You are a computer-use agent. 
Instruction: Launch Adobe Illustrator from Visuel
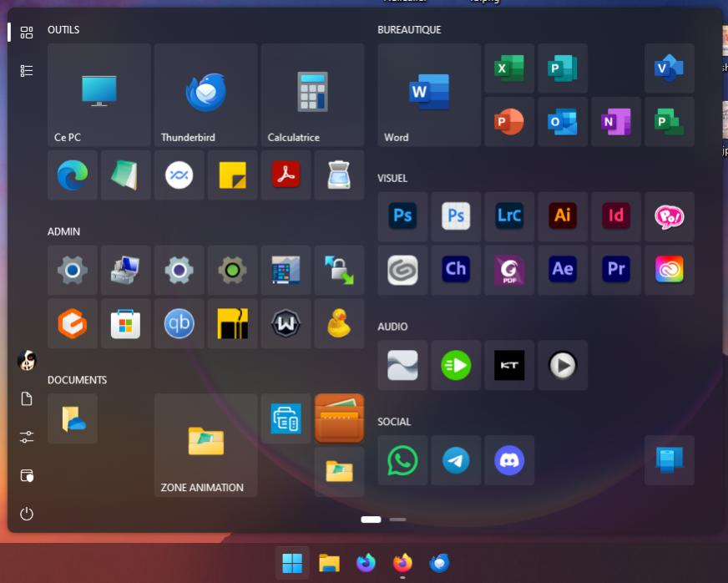pos(563,216)
